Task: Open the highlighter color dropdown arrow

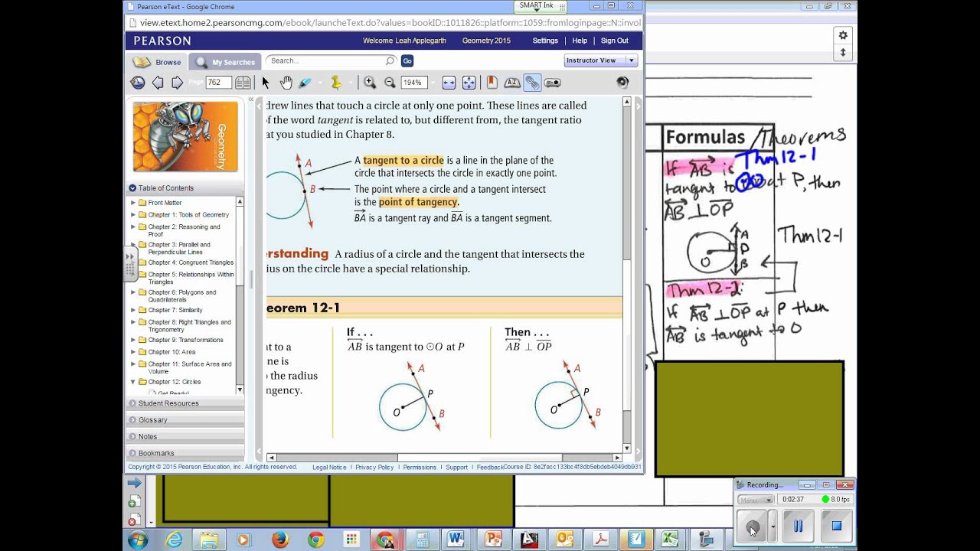Action: tap(318, 83)
